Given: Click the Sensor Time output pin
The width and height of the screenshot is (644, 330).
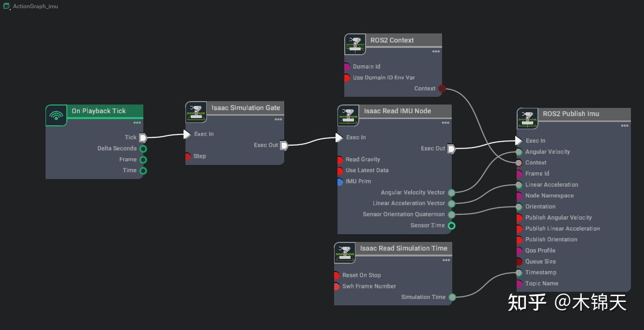Looking at the screenshot, I should [x=452, y=225].
